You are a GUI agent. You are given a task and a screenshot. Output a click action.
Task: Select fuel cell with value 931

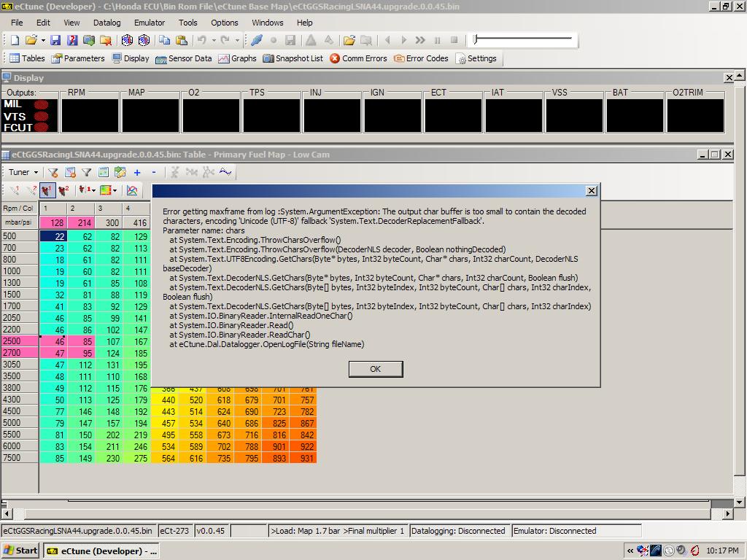click(303, 458)
